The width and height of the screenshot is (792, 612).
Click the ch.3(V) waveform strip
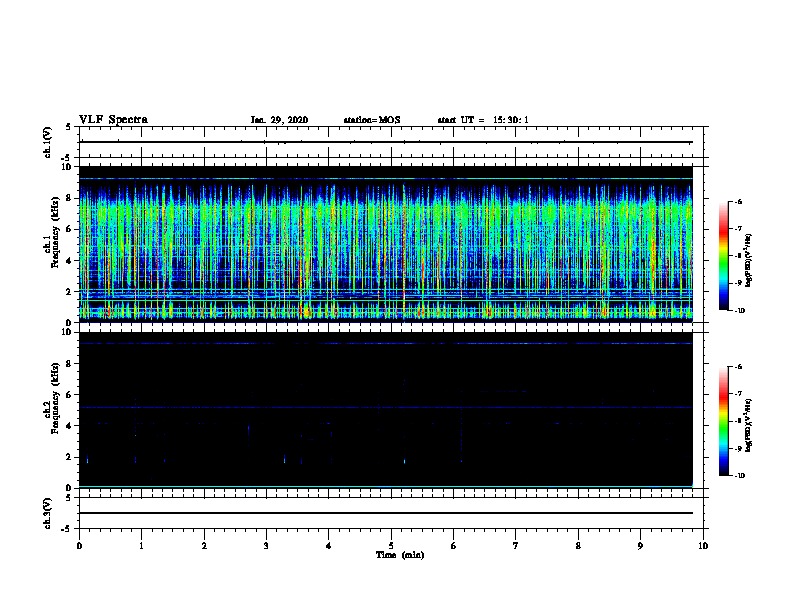click(391, 513)
